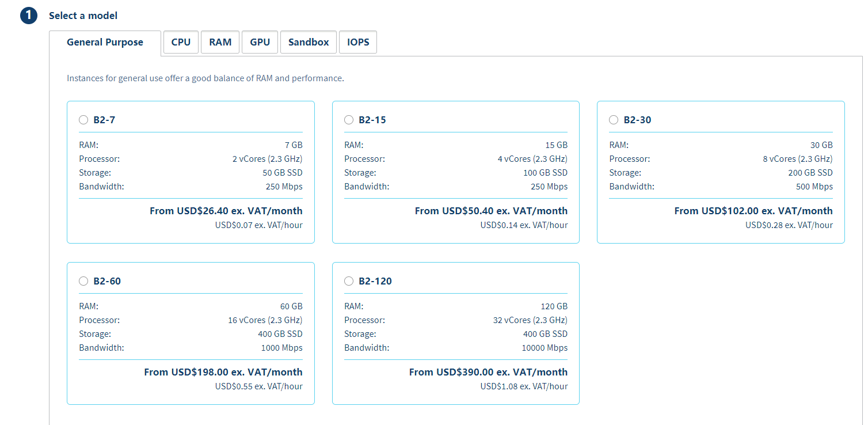This screenshot has width=868, height=425.
Task: Pick the B2-60 model radio button
Action: click(84, 281)
